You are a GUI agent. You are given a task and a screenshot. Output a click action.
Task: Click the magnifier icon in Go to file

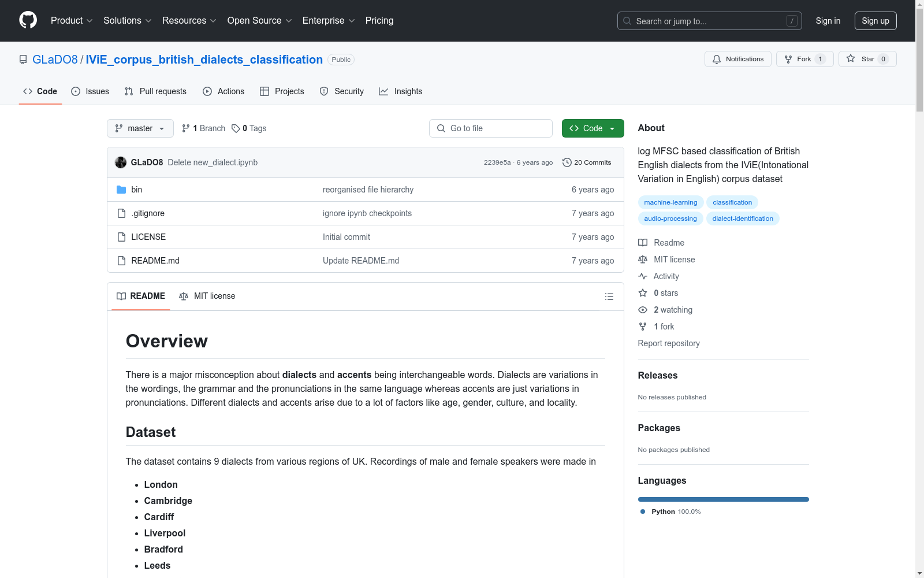[441, 128]
